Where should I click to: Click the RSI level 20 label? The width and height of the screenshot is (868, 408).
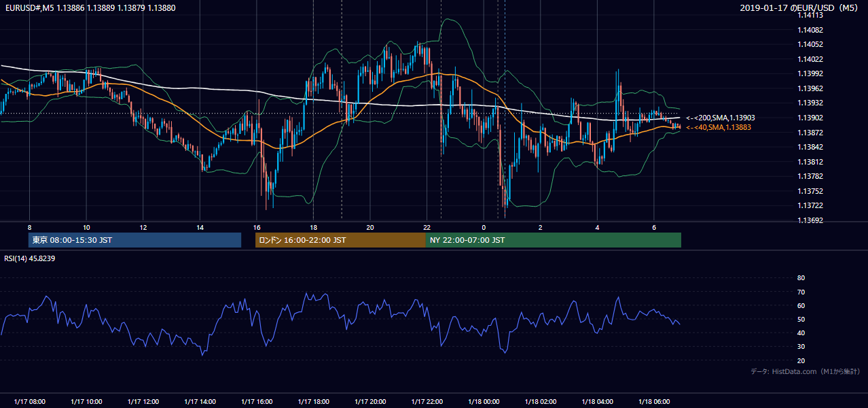pyautogui.click(x=801, y=360)
